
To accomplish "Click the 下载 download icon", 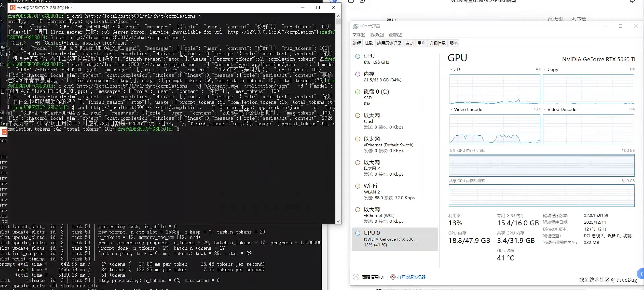I will pyautogui.click(x=573, y=19).
